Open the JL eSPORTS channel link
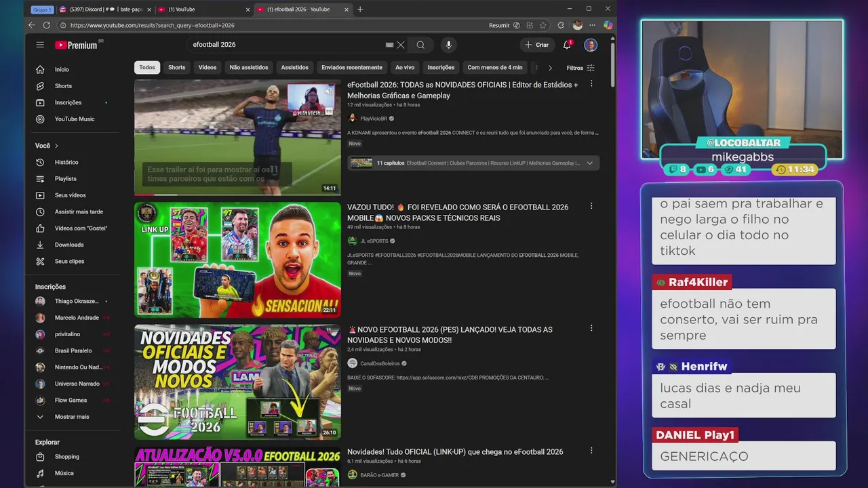The image size is (868, 488). click(x=374, y=241)
